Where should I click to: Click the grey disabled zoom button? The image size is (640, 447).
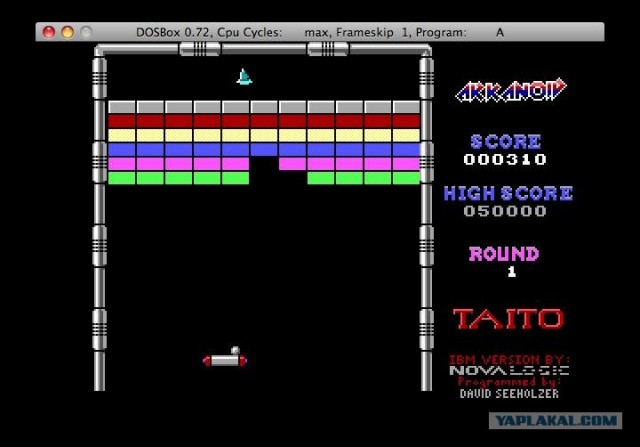(x=86, y=32)
